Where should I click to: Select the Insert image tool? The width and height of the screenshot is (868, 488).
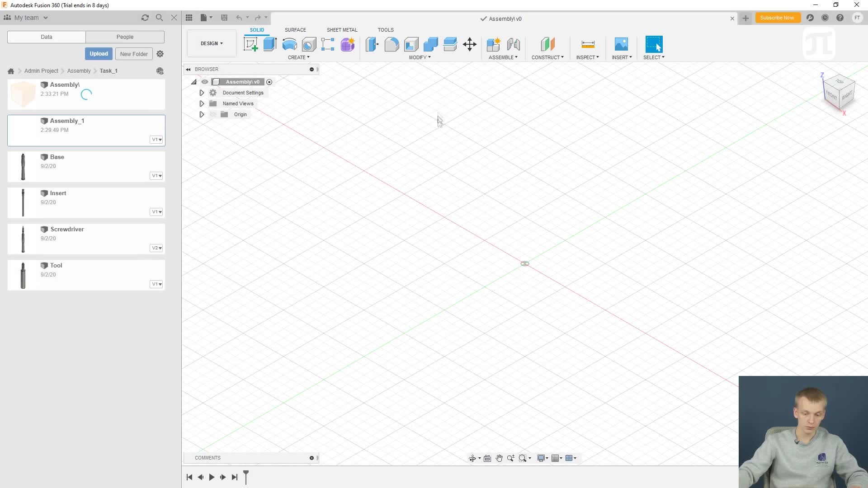tap(621, 44)
